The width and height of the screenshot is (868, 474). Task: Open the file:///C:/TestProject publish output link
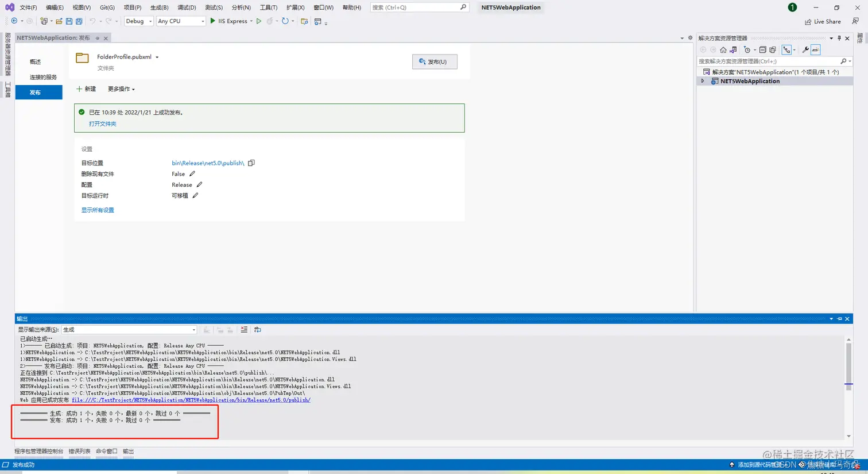[x=191, y=400]
